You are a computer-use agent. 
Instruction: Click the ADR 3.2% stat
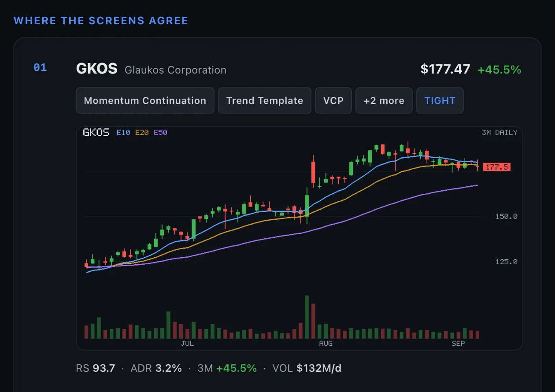click(x=156, y=368)
